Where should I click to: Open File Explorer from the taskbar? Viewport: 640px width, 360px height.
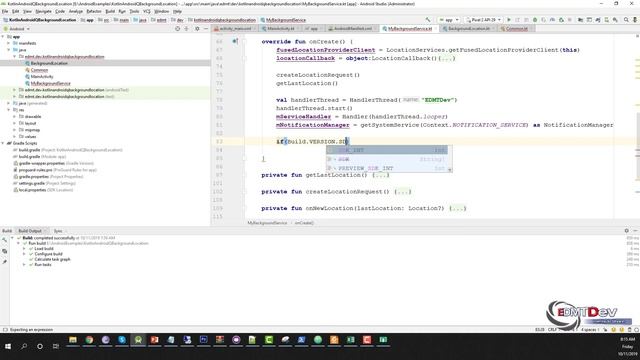[73, 340]
